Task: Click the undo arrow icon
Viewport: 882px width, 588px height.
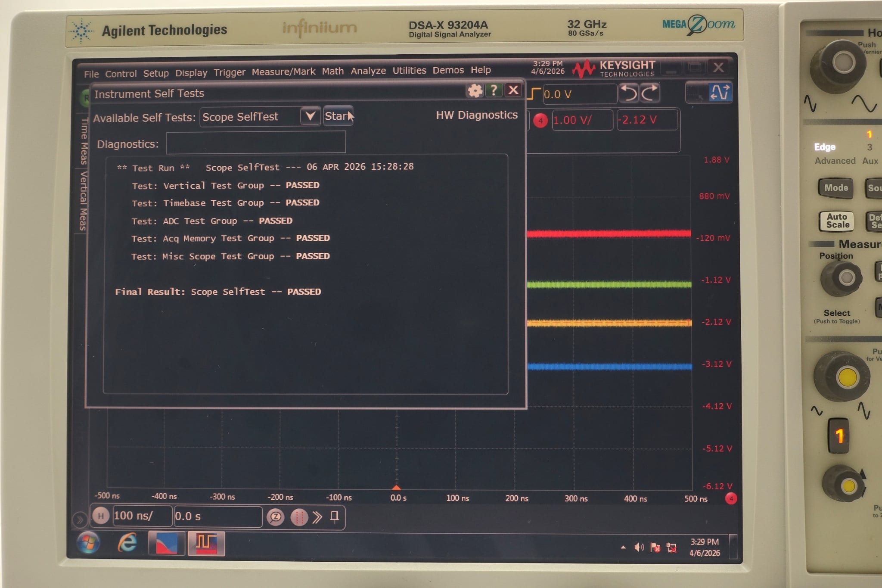Action: coord(629,93)
